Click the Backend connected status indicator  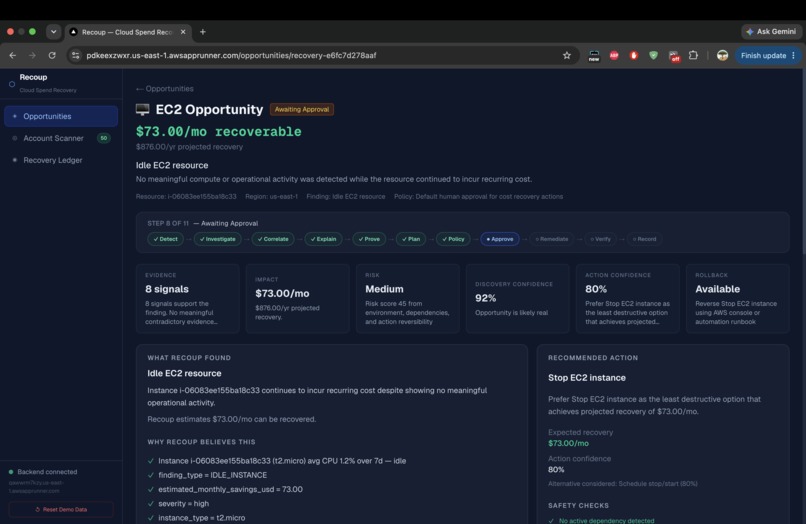pyautogui.click(x=43, y=472)
